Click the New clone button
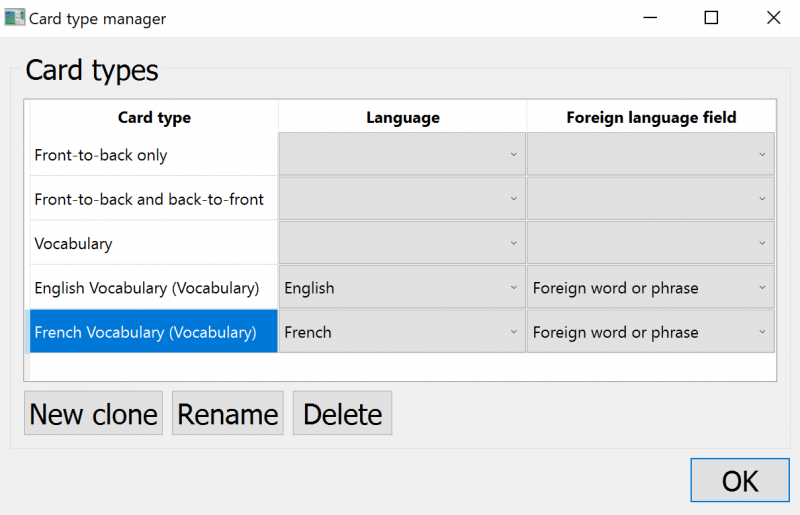The height and width of the screenshot is (515, 800). point(93,413)
